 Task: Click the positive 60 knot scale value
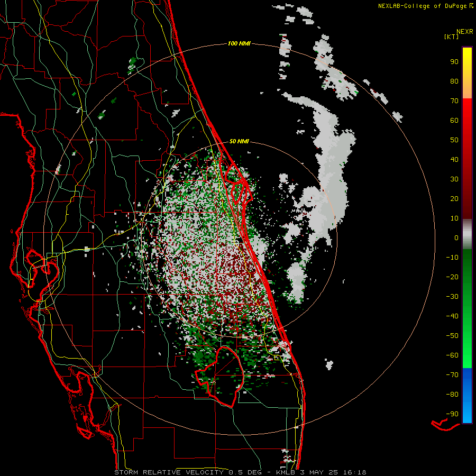click(x=454, y=120)
